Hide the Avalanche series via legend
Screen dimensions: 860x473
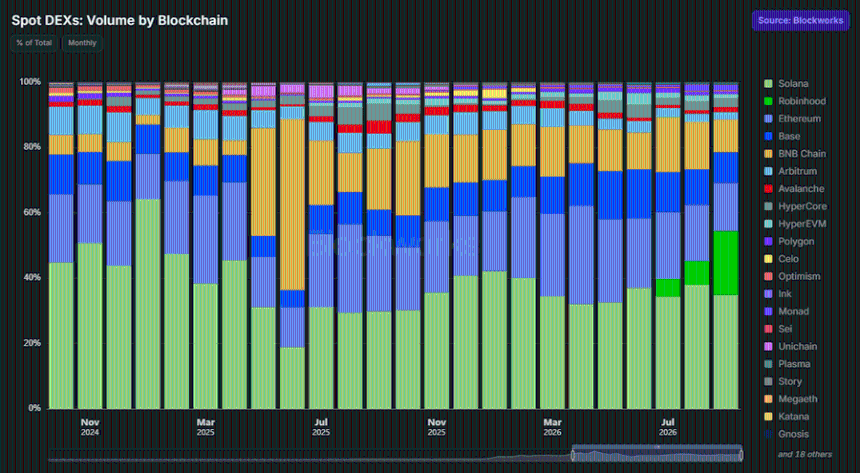click(794, 189)
